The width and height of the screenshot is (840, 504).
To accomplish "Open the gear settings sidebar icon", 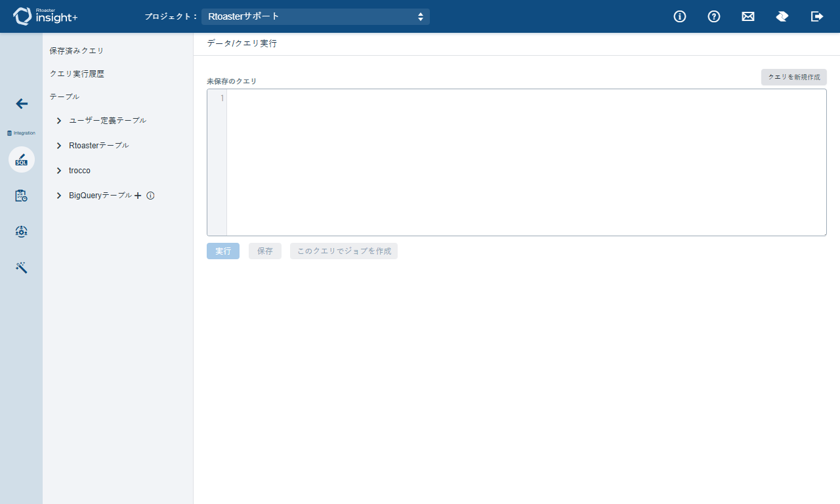I will [22, 232].
